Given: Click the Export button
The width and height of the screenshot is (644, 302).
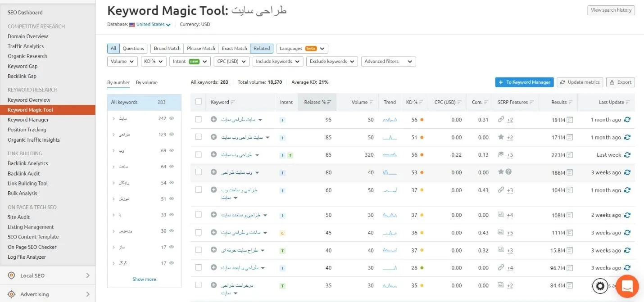Looking at the screenshot, I should (x=620, y=82).
